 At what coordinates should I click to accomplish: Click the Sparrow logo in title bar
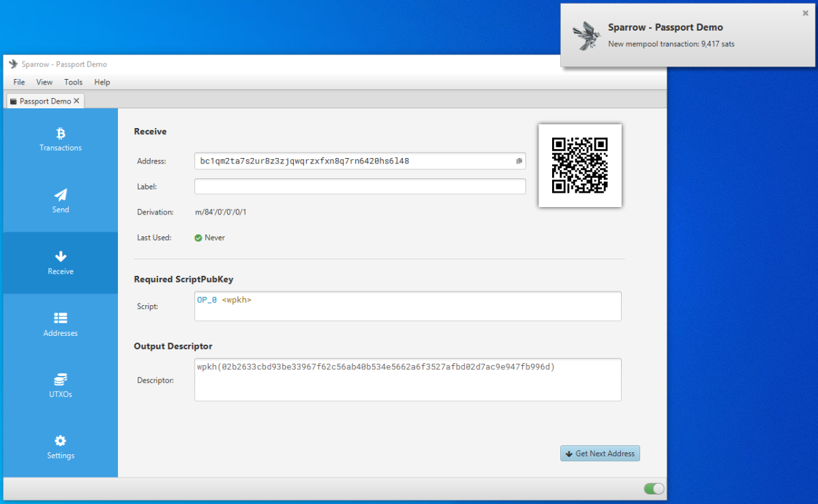(13, 64)
